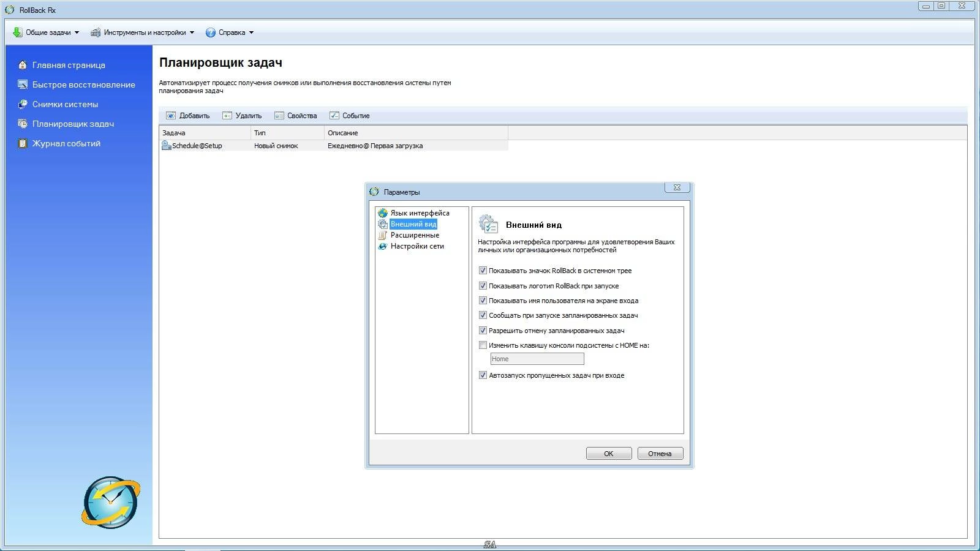Screen dimensions: 980x551
Task: Sort by Описание column header
Action: pos(417,133)
